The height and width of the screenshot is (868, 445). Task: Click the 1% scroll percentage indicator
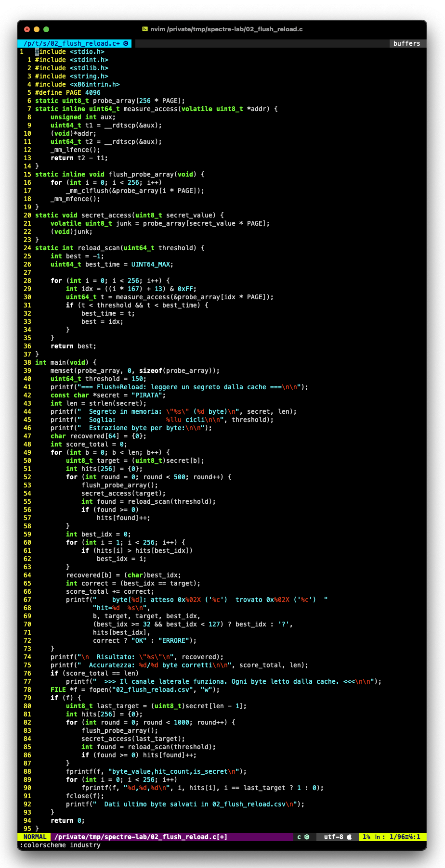[x=366, y=837]
